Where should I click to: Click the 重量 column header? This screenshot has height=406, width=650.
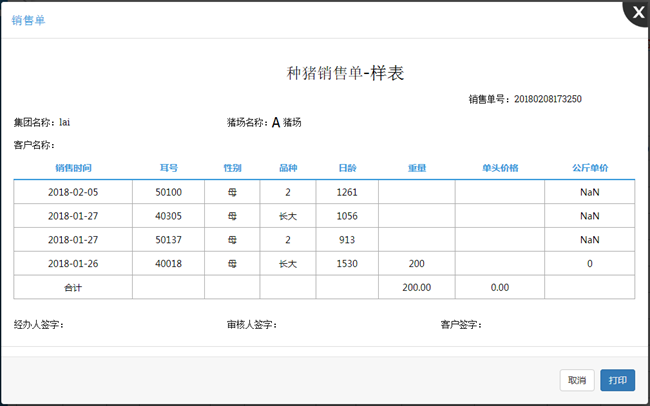point(417,168)
